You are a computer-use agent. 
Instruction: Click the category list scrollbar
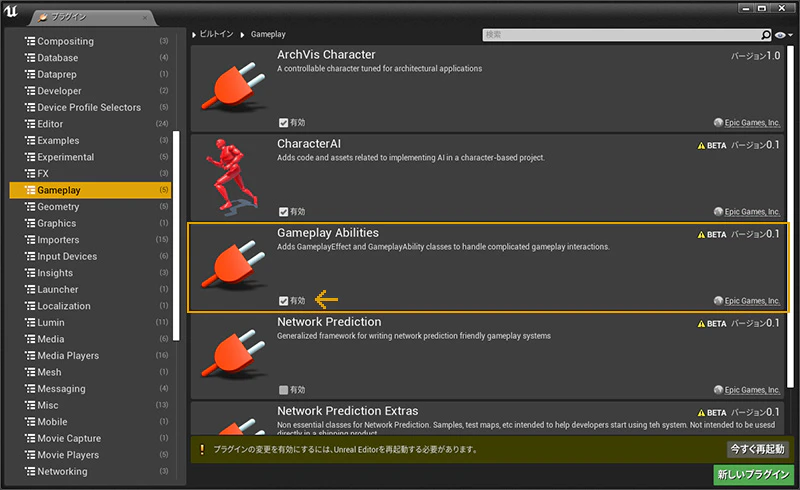point(176,236)
